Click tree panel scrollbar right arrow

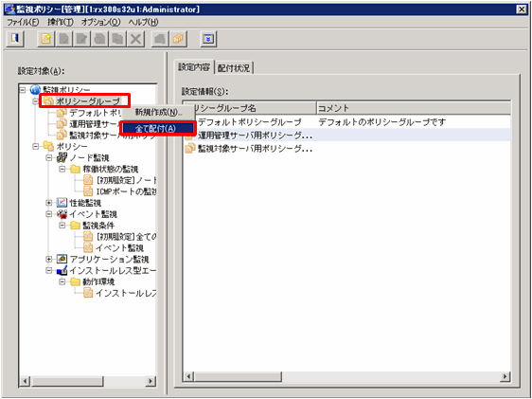[x=151, y=381]
